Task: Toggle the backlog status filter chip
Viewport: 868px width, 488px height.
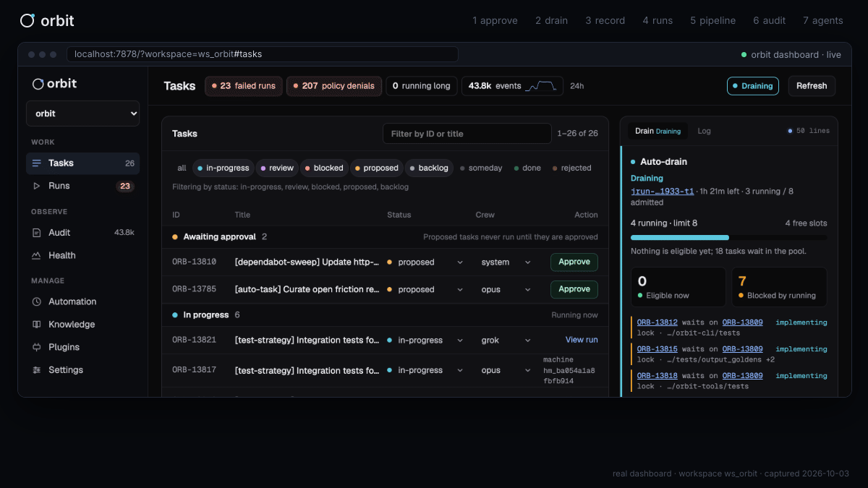Action: pos(429,168)
